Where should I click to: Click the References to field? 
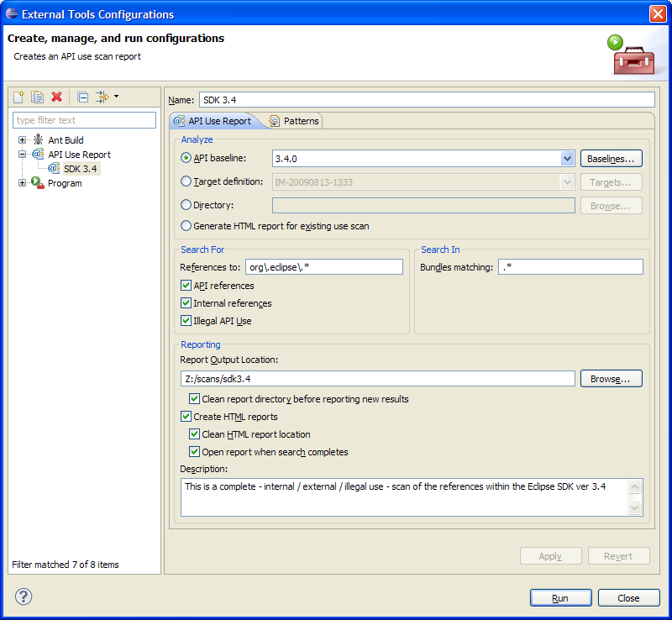tap(324, 267)
